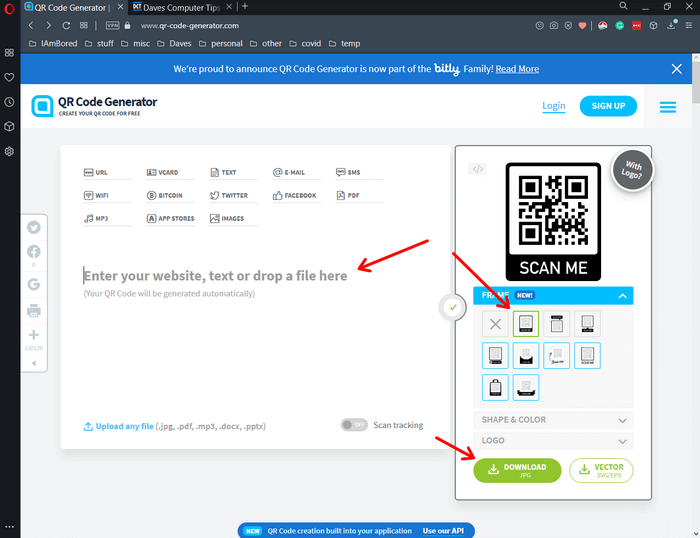Open the Login link
The width and height of the screenshot is (700, 538).
pyautogui.click(x=554, y=106)
